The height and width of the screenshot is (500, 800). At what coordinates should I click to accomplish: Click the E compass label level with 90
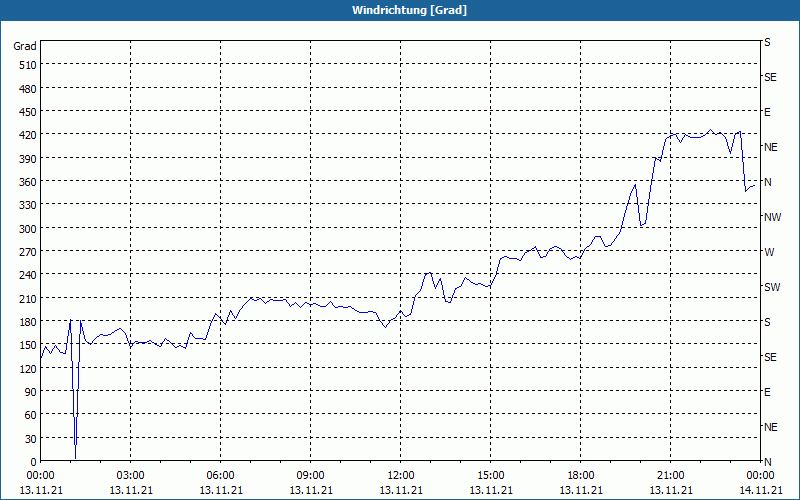(x=767, y=392)
